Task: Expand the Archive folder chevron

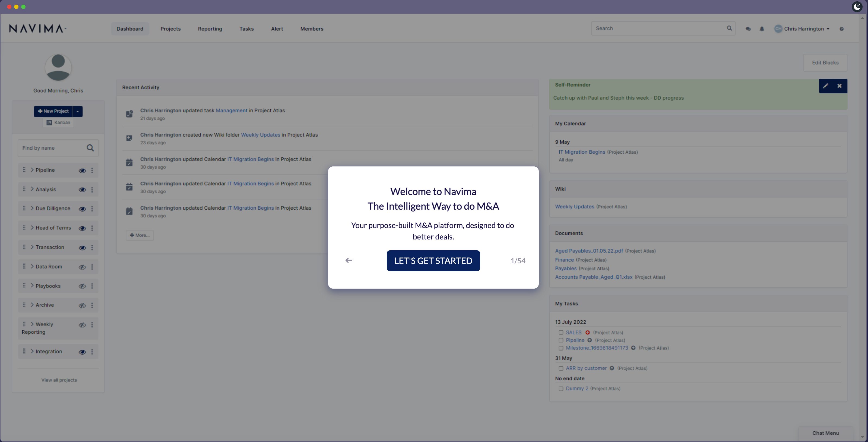Action: coord(32,305)
